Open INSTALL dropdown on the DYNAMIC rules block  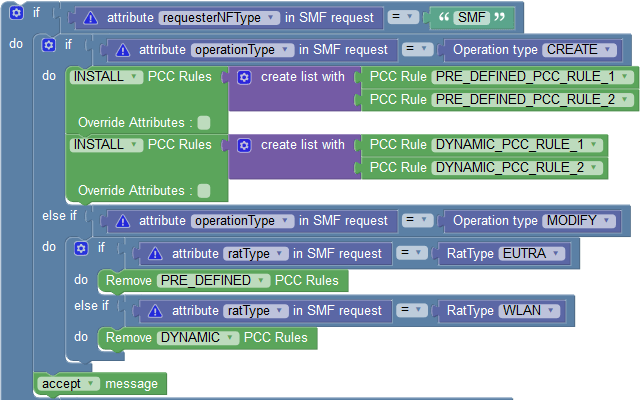106,144
